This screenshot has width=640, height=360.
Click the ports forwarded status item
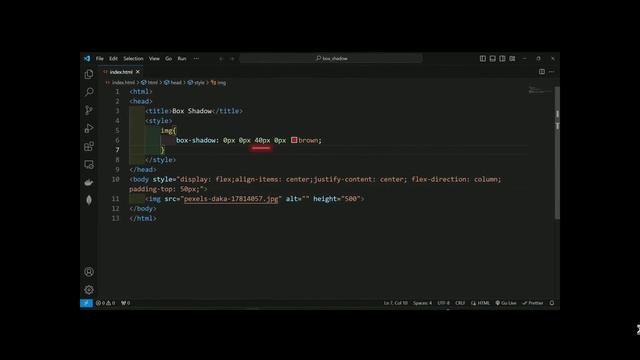coord(125,303)
